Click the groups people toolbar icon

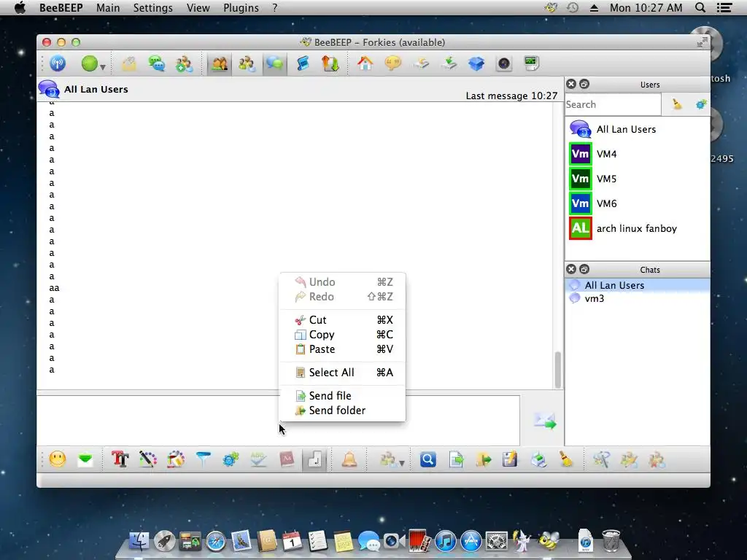[247, 64]
